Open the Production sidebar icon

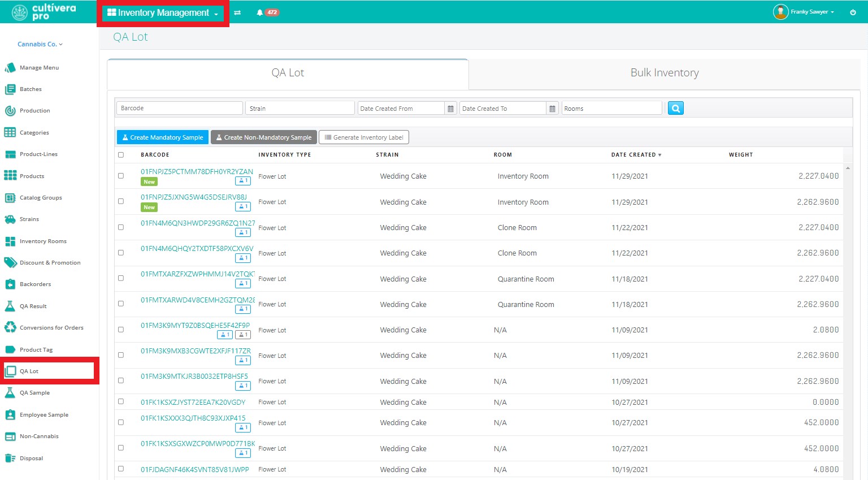pos(10,111)
